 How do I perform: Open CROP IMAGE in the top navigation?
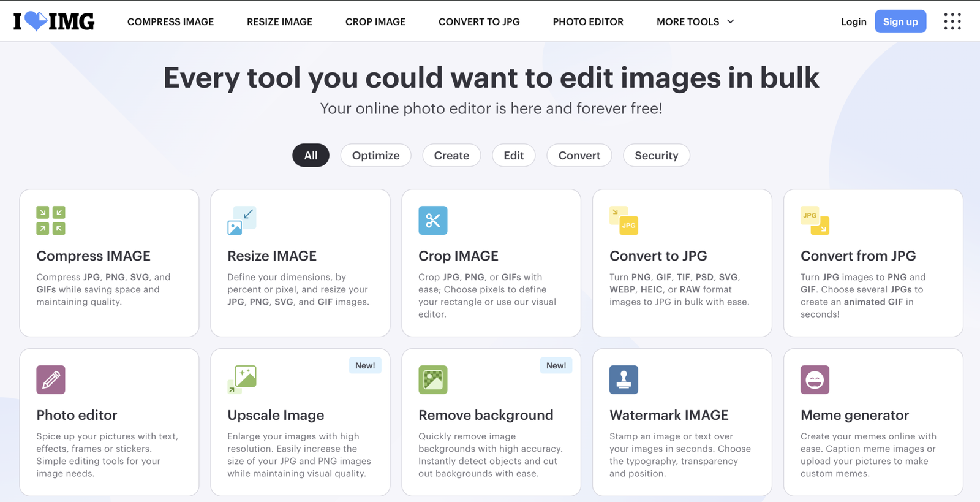click(x=375, y=21)
